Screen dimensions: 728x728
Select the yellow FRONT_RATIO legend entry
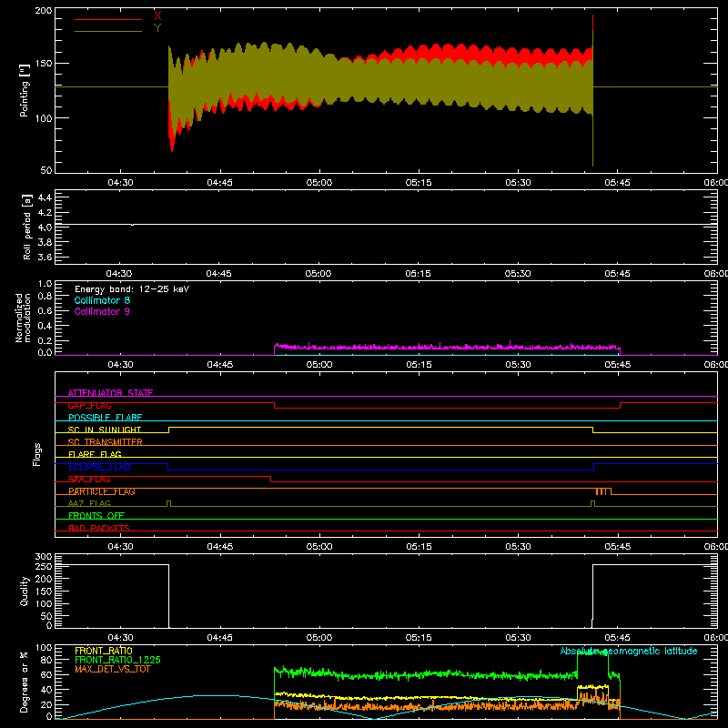click(104, 651)
